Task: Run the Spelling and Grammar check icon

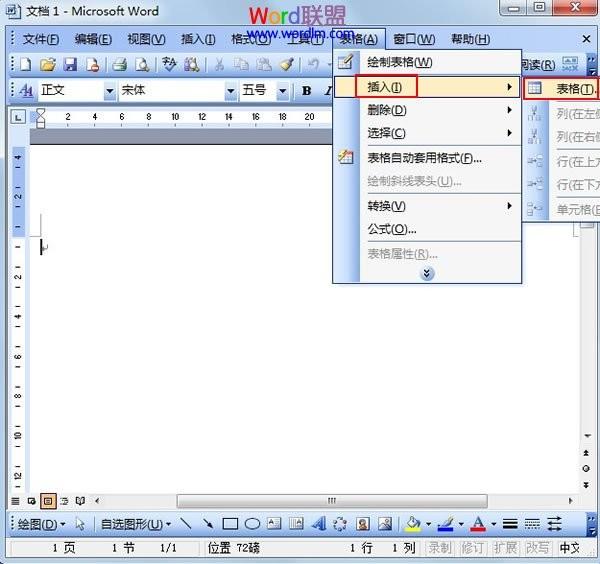Action: coord(169,65)
